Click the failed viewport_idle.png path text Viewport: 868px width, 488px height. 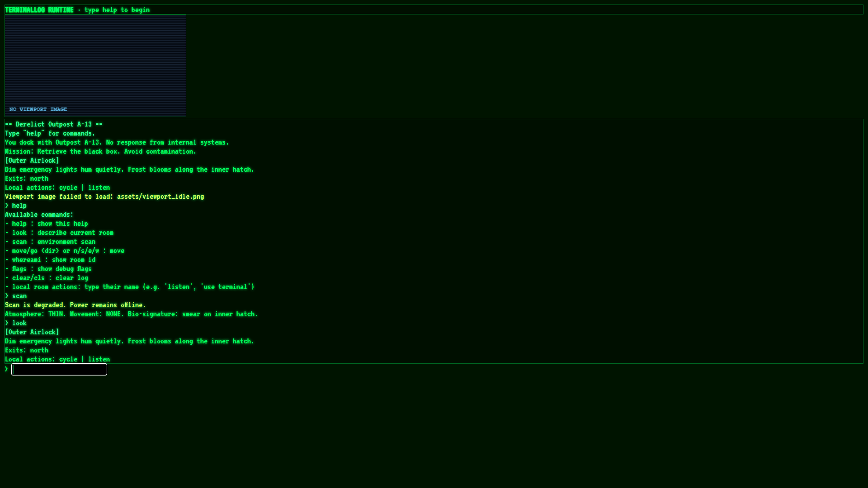[160, 197]
